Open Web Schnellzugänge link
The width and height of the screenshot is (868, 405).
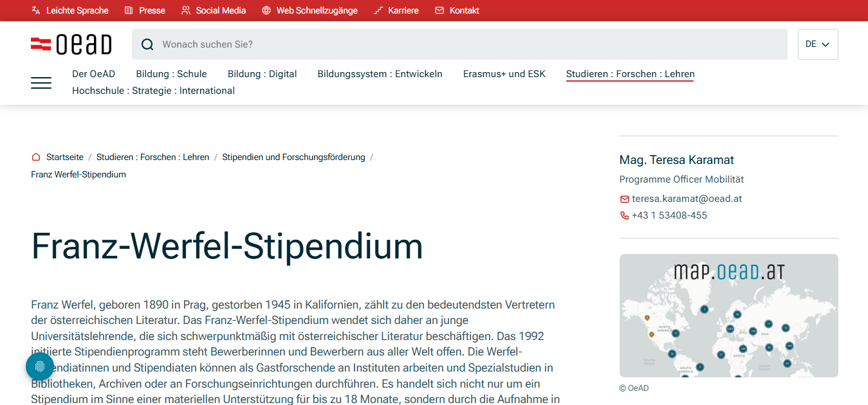point(317,10)
